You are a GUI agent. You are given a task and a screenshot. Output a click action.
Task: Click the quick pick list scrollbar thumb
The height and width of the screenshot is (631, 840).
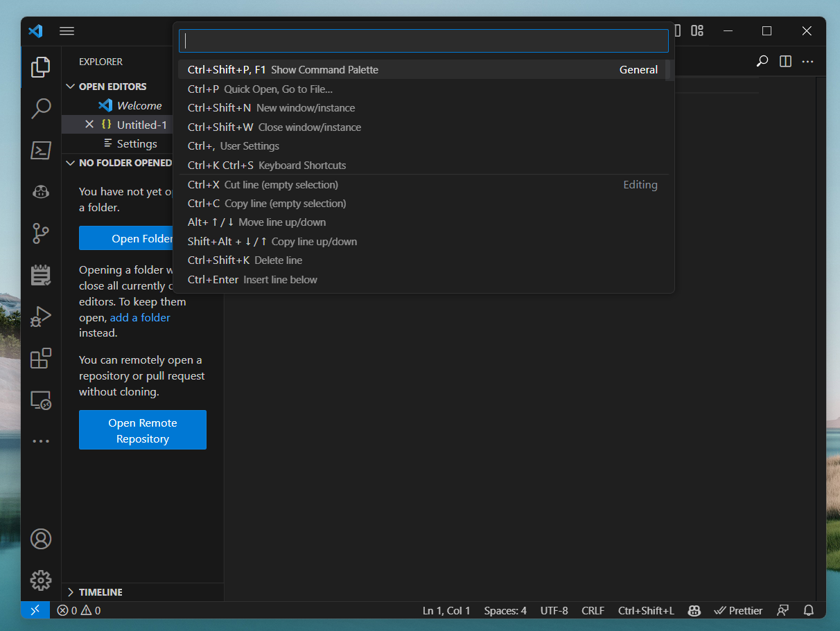coord(669,71)
